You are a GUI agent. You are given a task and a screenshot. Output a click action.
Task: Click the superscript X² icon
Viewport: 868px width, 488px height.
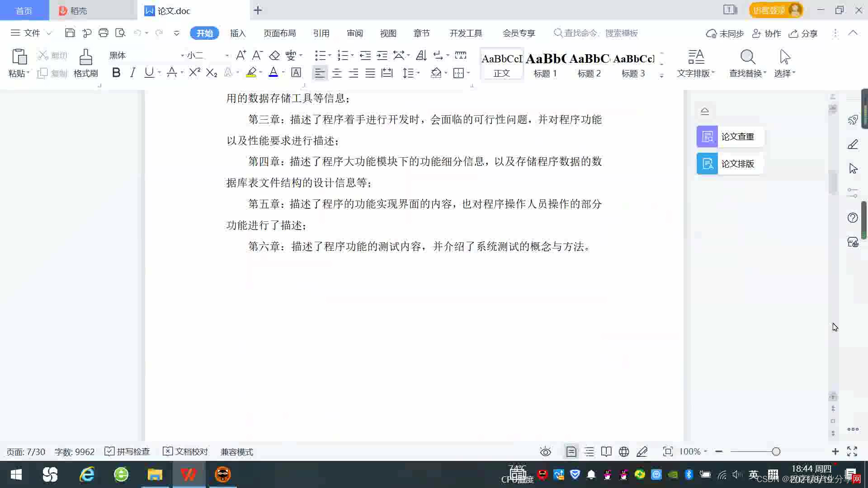[194, 73]
